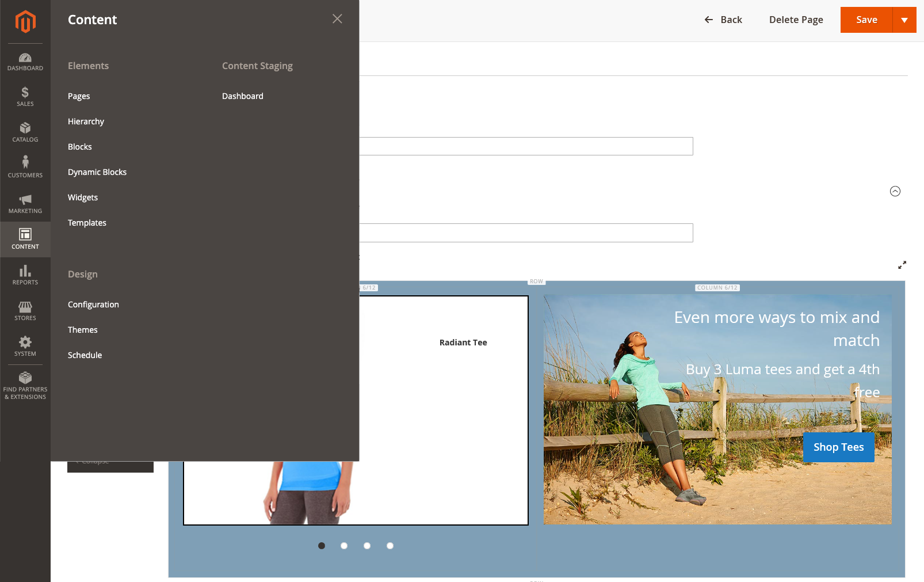Image resolution: width=924 pixels, height=582 pixels.
Task: Open Widgets menu item
Action: click(x=83, y=197)
